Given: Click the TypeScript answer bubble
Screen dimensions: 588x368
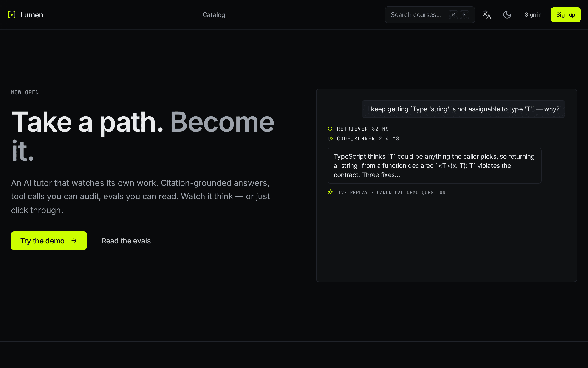Looking at the screenshot, I should pyautogui.click(x=434, y=166).
